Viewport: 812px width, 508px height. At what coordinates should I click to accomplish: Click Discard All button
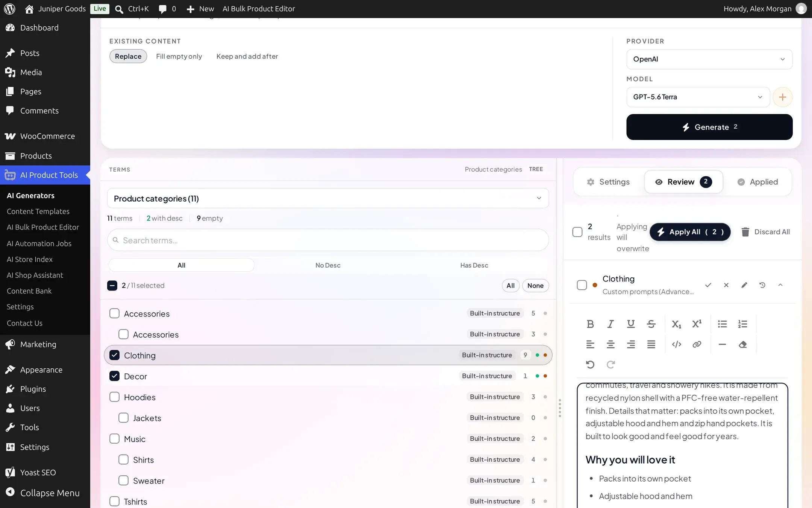765,232
